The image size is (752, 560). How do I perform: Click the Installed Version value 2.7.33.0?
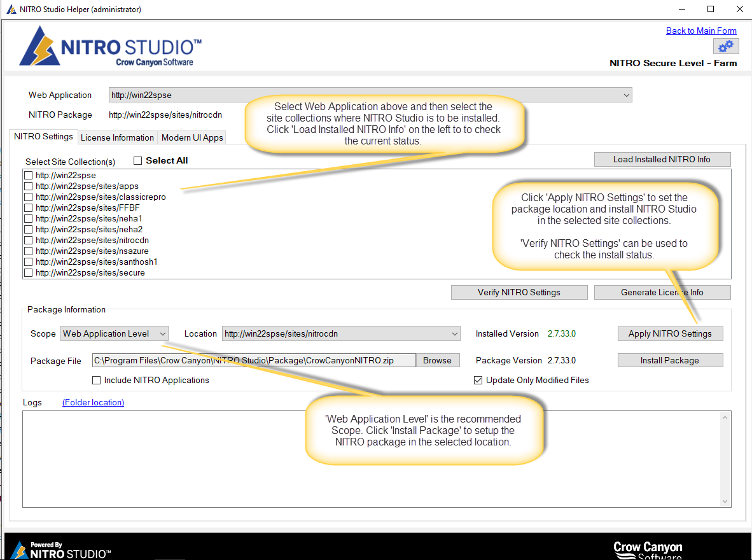pyautogui.click(x=562, y=333)
